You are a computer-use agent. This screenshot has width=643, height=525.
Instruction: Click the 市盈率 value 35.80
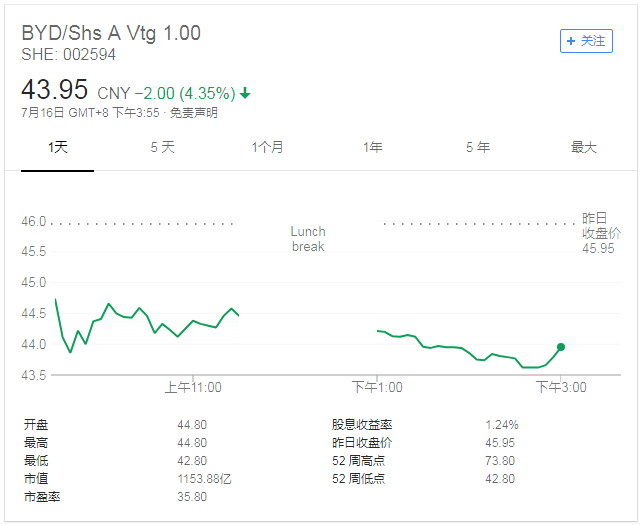tap(192, 497)
